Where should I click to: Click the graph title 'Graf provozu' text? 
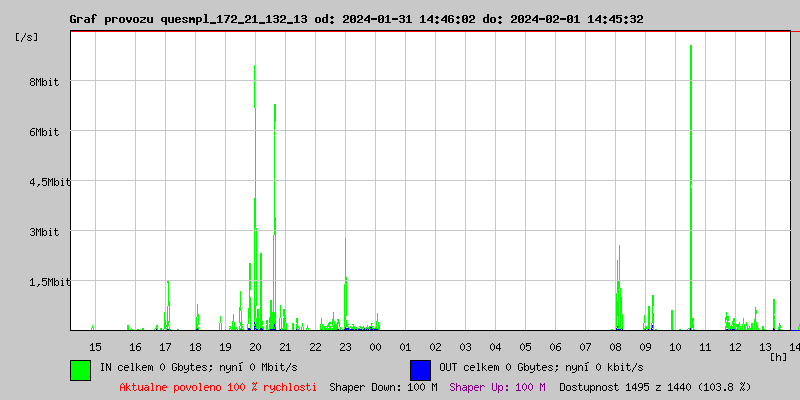(110, 19)
